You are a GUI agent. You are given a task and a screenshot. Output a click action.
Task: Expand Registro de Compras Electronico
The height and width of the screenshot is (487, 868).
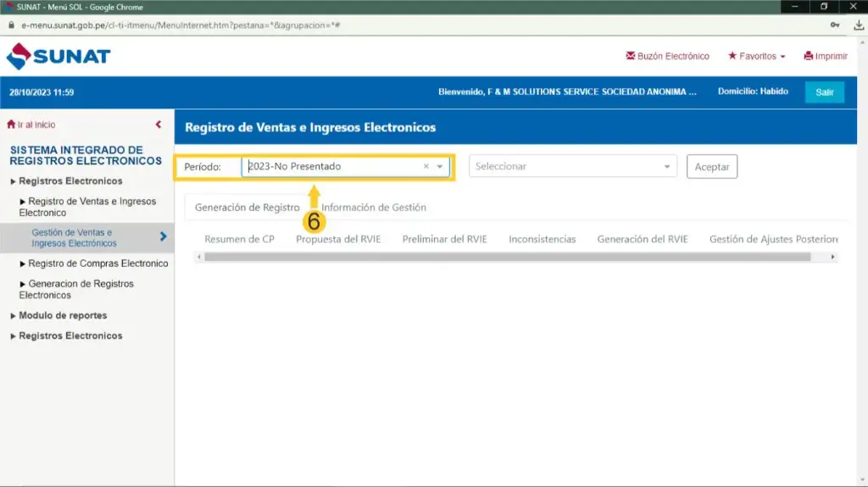[x=97, y=263]
